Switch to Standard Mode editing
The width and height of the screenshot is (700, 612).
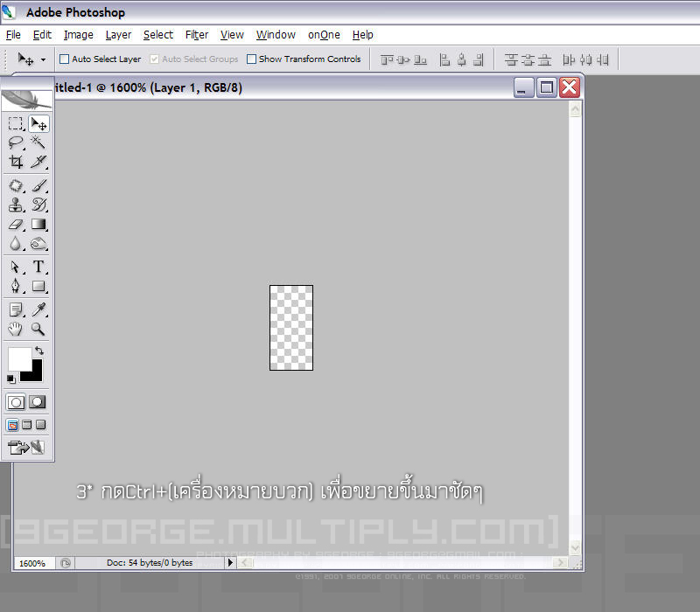pyautogui.click(x=16, y=402)
